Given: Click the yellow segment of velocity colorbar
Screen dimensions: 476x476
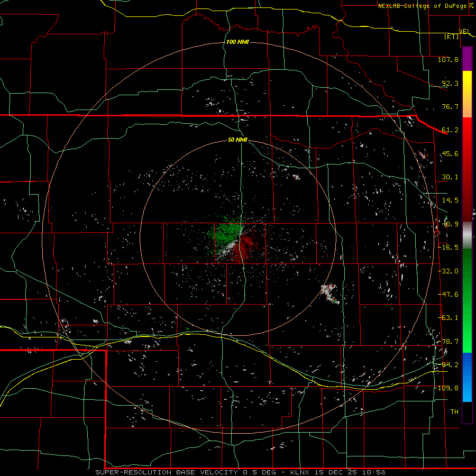Looking at the screenshot, I should tap(467, 94).
